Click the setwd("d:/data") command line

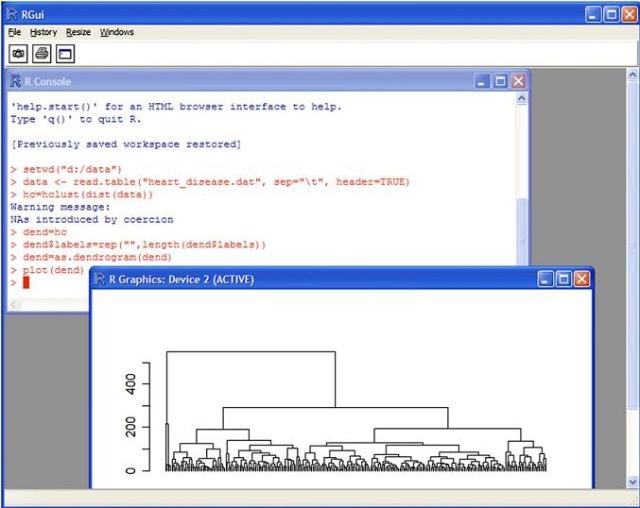pos(67,169)
